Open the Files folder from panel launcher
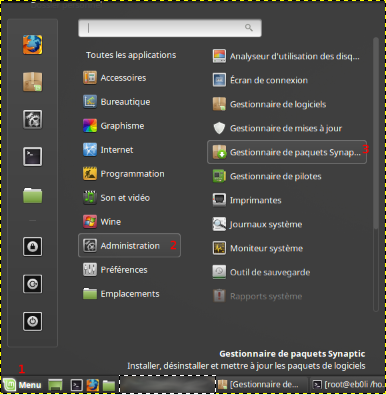This screenshot has width=386, height=395. (109, 385)
